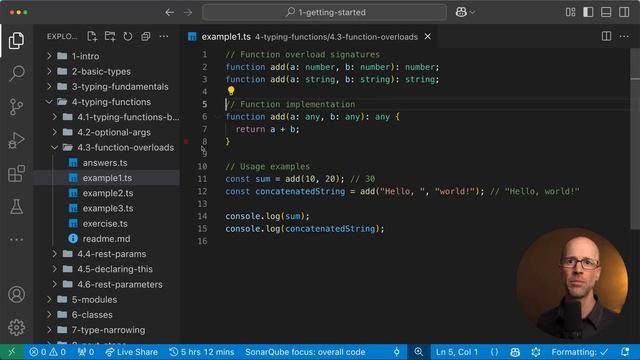Open the Explorer view in activity bar
The image size is (640, 360).
pos(16,40)
